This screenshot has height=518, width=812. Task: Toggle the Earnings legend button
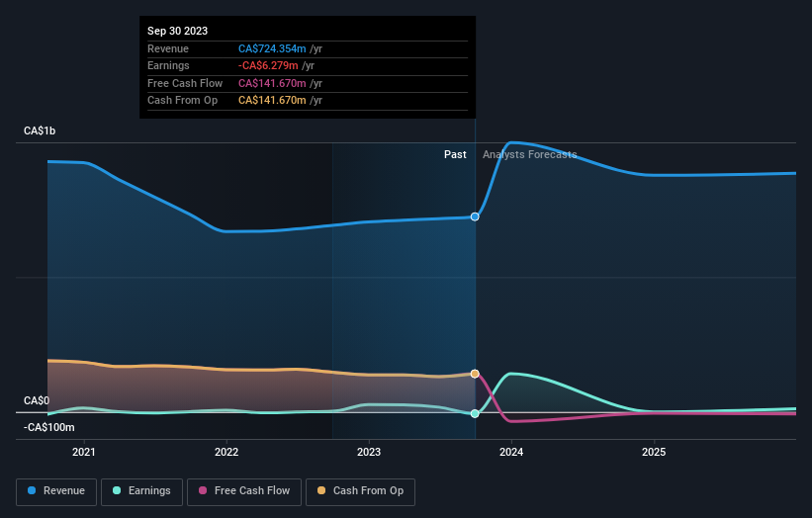tap(141, 491)
